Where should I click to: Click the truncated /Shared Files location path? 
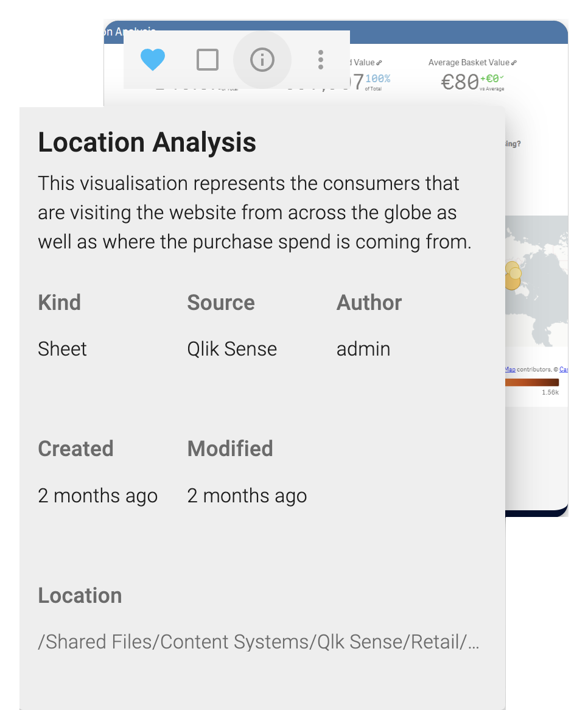click(259, 642)
